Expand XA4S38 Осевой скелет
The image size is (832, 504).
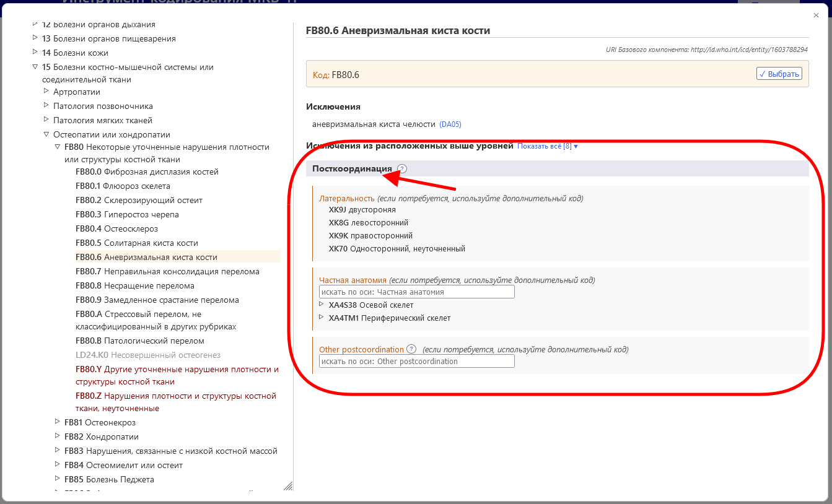pos(322,304)
